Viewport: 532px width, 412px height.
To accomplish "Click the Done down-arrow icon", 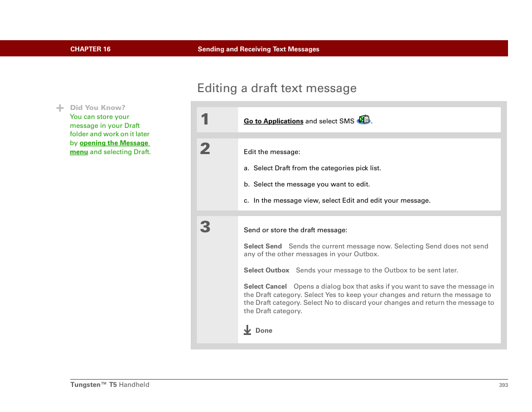I will pos(248,330).
